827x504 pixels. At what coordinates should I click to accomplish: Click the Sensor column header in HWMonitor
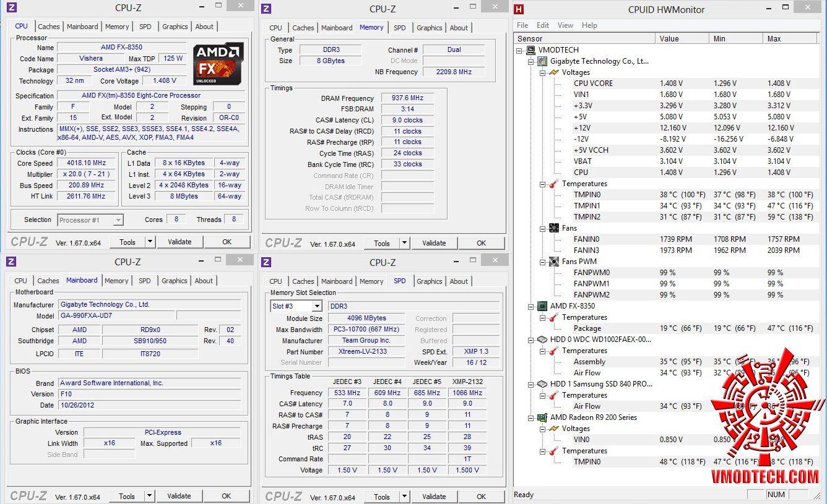584,38
